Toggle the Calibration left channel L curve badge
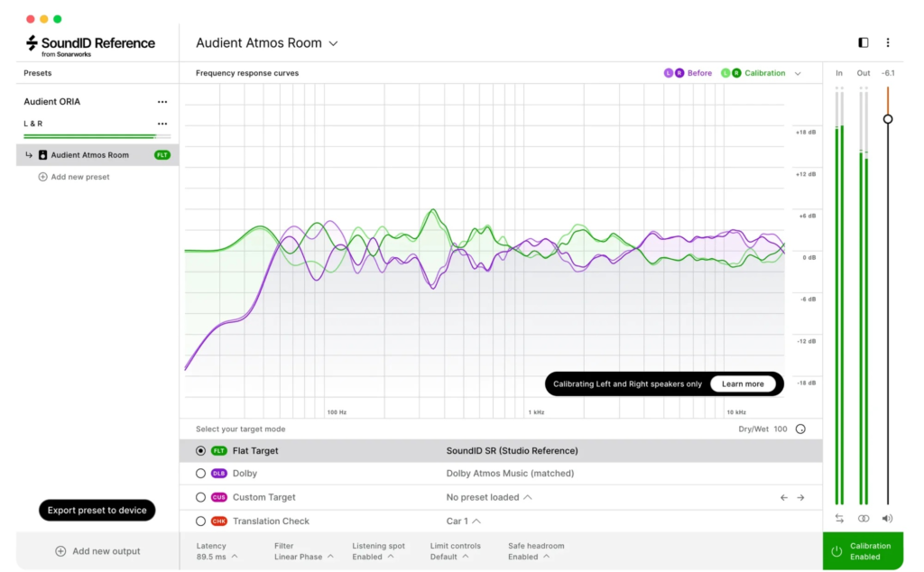This screenshot has width=924, height=572. [725, 73]
